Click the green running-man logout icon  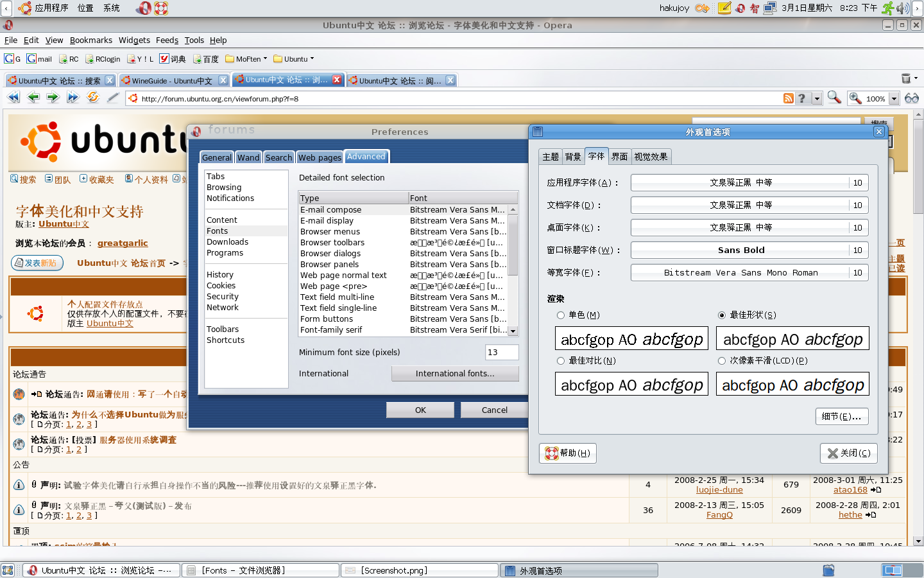pos(888,8)
